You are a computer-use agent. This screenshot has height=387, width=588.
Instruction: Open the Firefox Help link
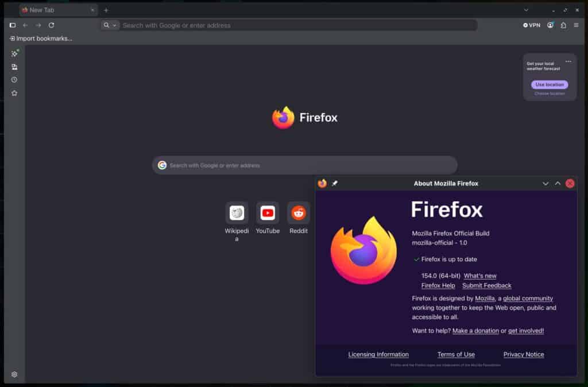(438, 286)
